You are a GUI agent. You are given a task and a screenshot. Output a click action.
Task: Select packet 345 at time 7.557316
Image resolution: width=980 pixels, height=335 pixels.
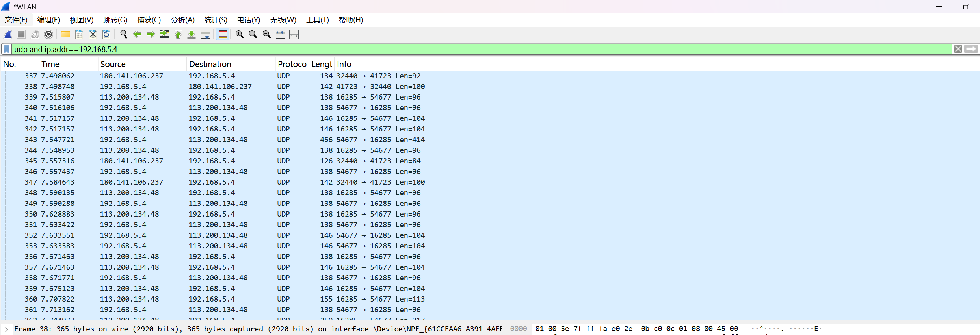490,161
